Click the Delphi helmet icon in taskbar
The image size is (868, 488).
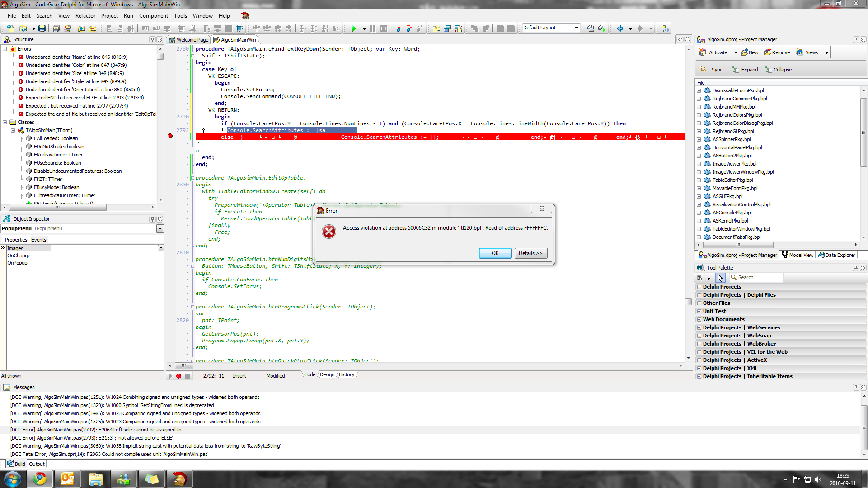(x=179, y=479)
